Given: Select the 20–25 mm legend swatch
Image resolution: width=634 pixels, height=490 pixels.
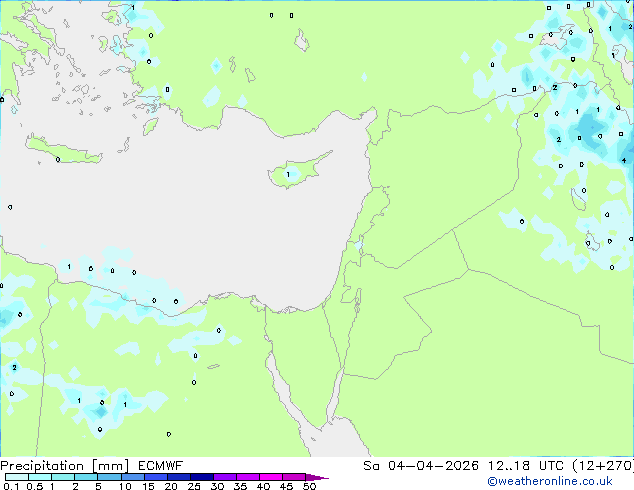Looking at the screenshot, I should [178, 477].
